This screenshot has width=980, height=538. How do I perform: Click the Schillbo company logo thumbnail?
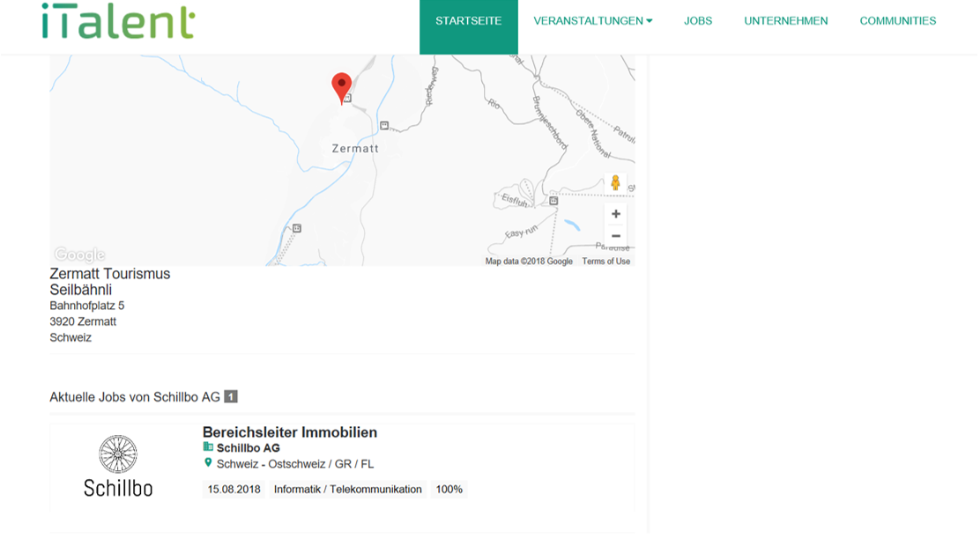click(x=118, y=466)
